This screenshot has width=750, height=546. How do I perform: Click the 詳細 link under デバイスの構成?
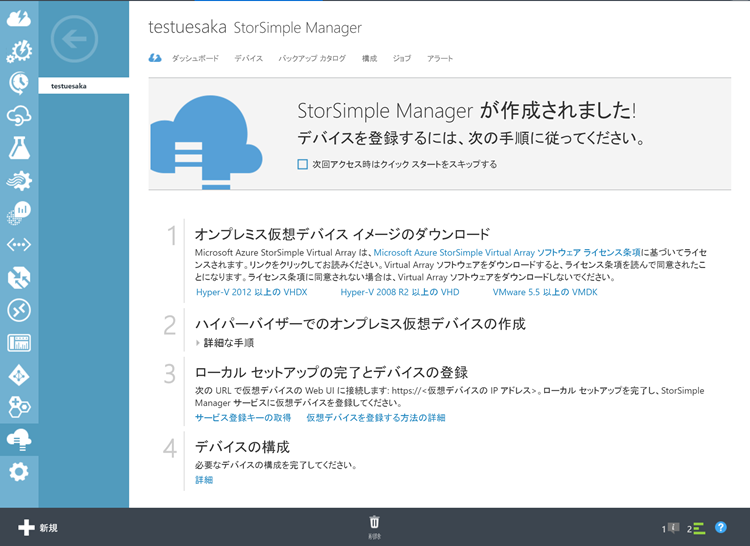coord(204,480)
